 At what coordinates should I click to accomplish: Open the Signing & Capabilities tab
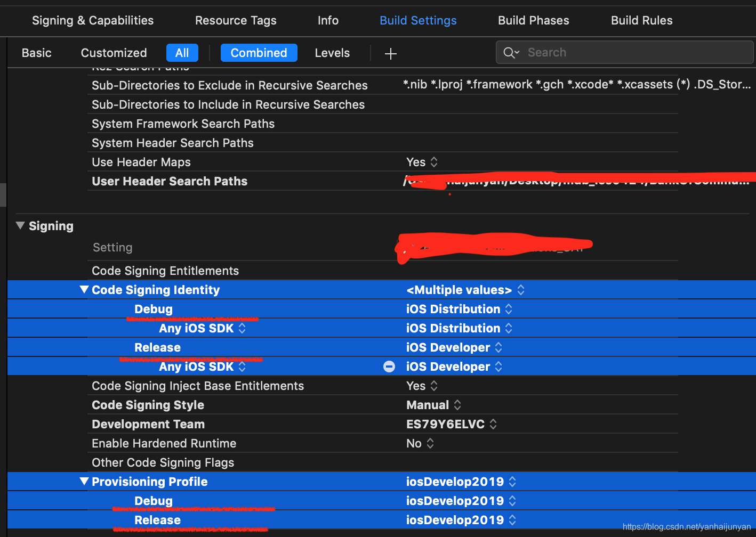[93, 20]
